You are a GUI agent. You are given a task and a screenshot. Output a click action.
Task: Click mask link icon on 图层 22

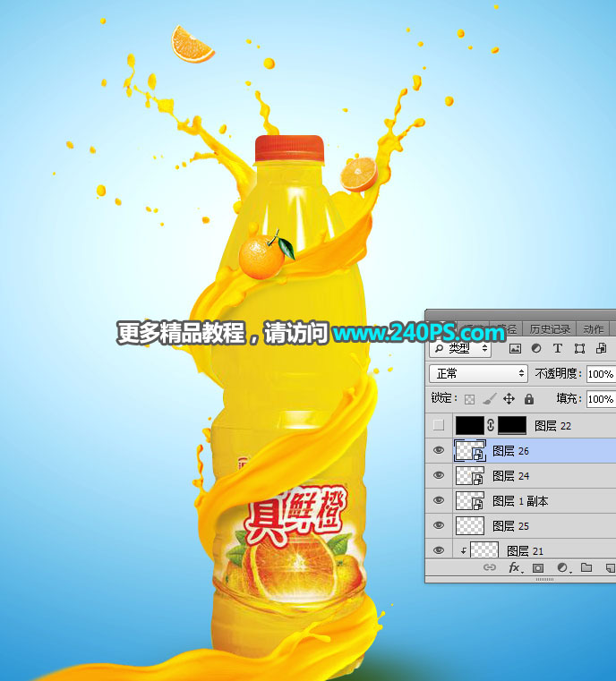pyautogui.click(x=491, y=425)
